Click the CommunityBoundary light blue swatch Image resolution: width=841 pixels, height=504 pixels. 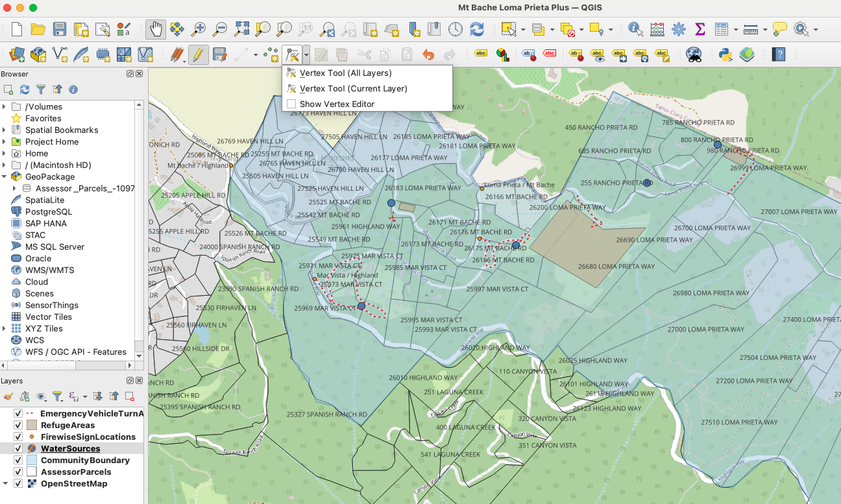32,461
